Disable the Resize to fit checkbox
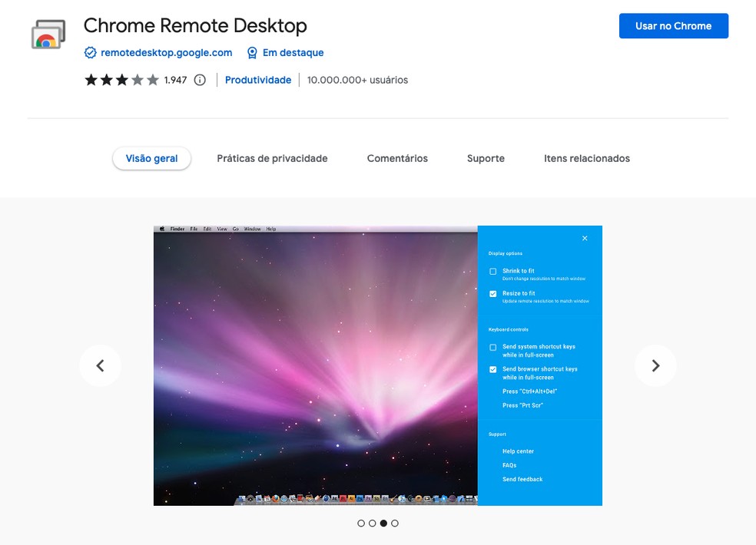The width and height of the screenshot is (756, 545). tap(494, 293)
